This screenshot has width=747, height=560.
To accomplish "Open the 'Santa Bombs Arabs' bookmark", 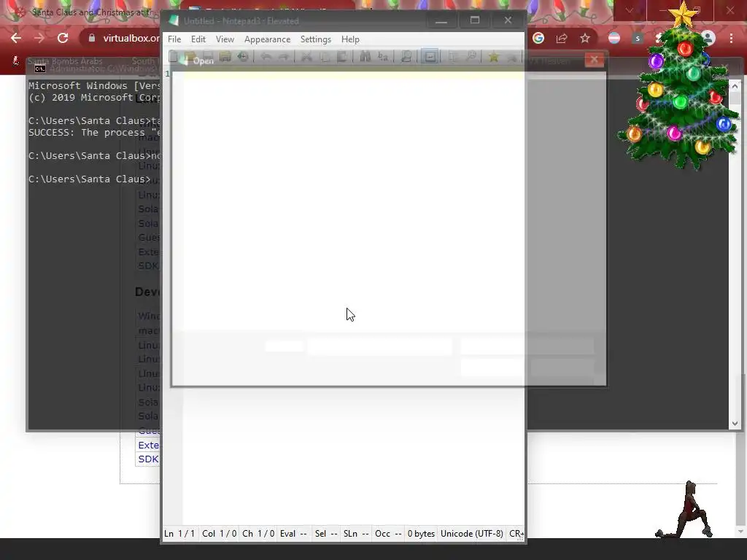I will click(x=64, y=61).
